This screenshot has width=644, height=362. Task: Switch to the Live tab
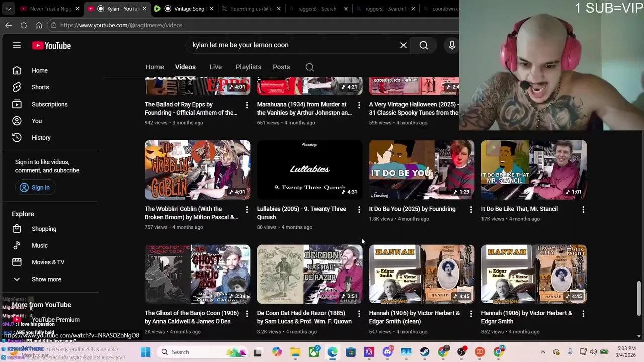point(215,67)
